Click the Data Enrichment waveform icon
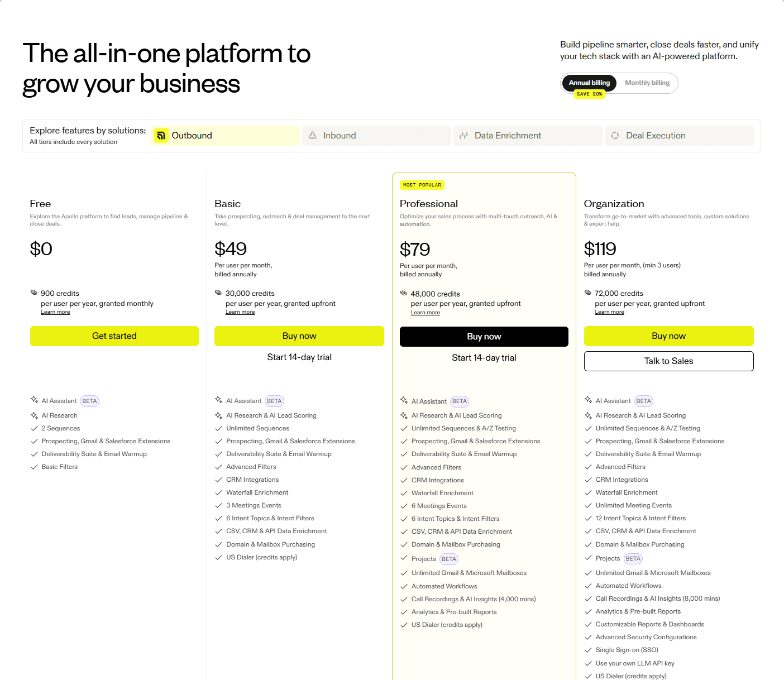Viewport: 784px width, 680px height. tap(464, 135)
